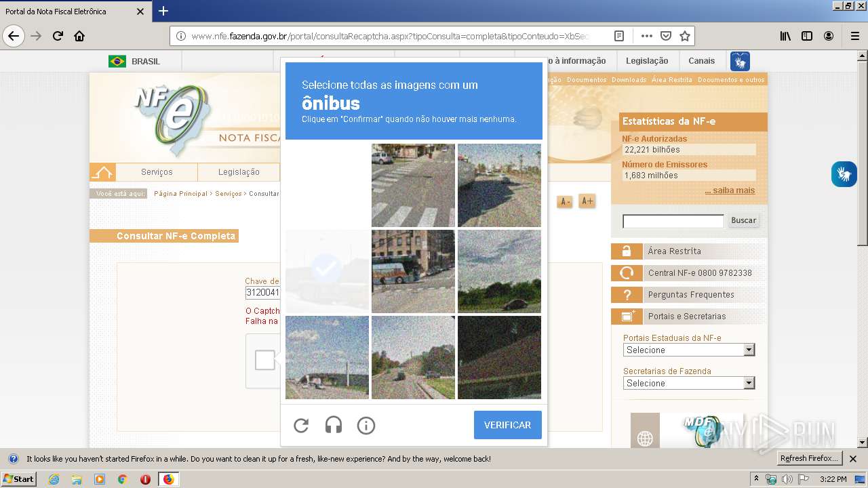This screenshot has width=868, height=488.
Task: Switch to the audio captcha challenge
Action: 334,425
